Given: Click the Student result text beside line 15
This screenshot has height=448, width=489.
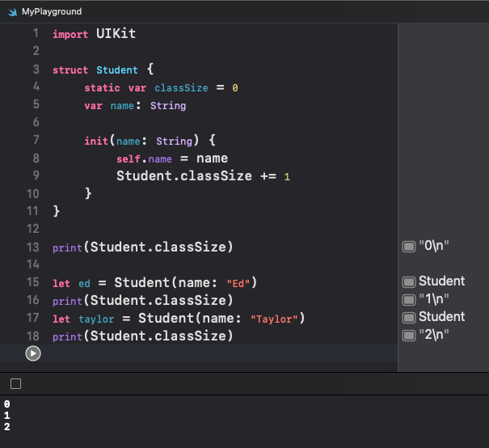Looking at the screenshot, I should pos(441,281).
